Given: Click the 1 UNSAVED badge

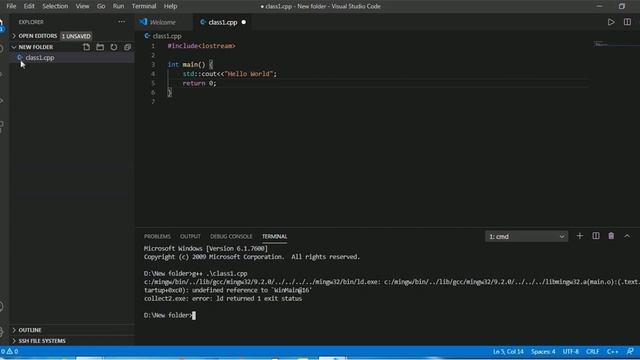Looking at the screenshot, I should (76, 36).
